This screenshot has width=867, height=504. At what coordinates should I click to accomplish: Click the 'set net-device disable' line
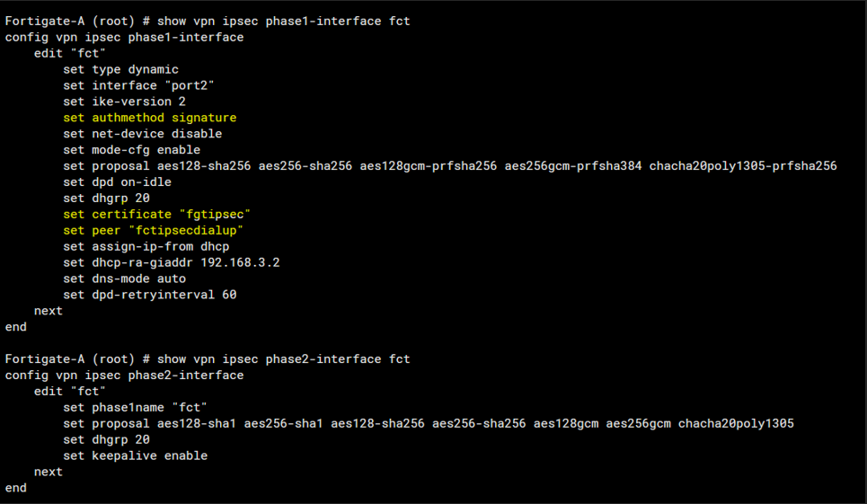tap(142, 134)
